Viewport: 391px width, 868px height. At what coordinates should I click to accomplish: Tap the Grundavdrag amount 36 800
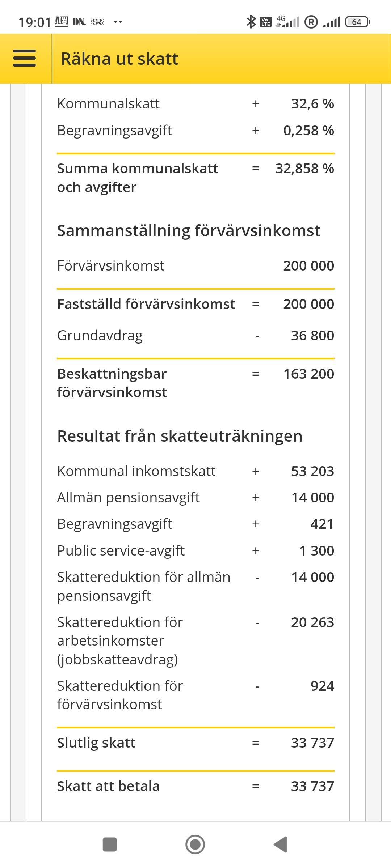(312, 336)
